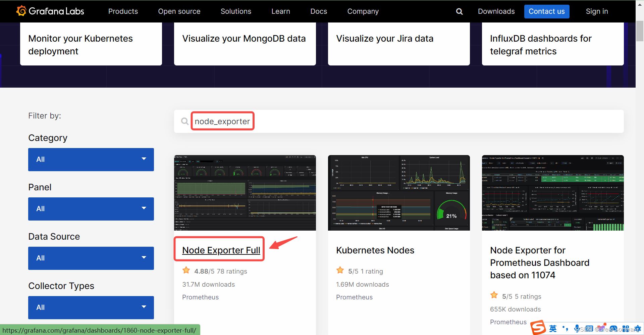Toggle the punctuation mode icon in IME bar

coord(565,328)
